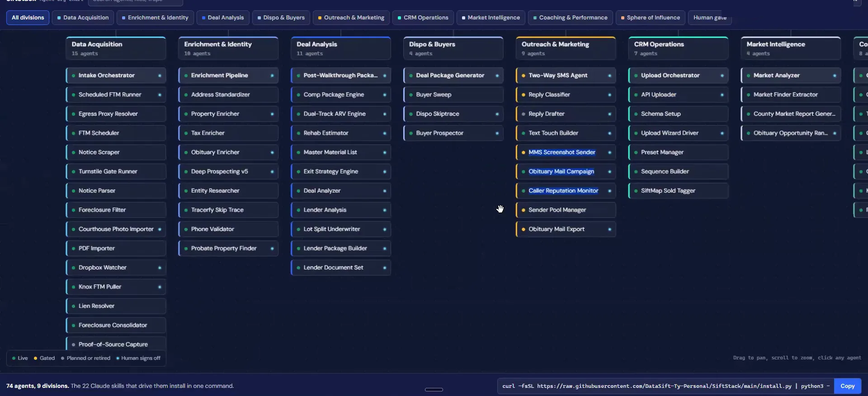This screenshot has height=396, width=868.
Task: Select the SiftMap Sold Tagger agent
Action: pos(679,191)
